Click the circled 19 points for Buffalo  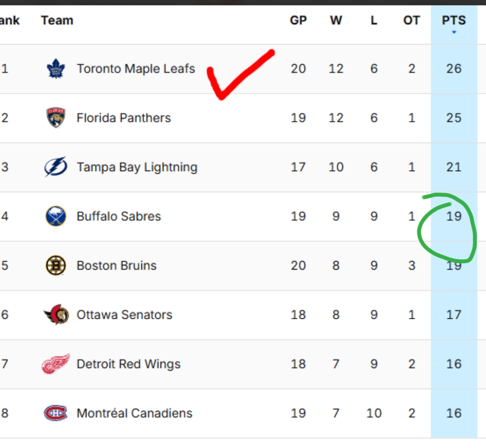coord(454,216)
